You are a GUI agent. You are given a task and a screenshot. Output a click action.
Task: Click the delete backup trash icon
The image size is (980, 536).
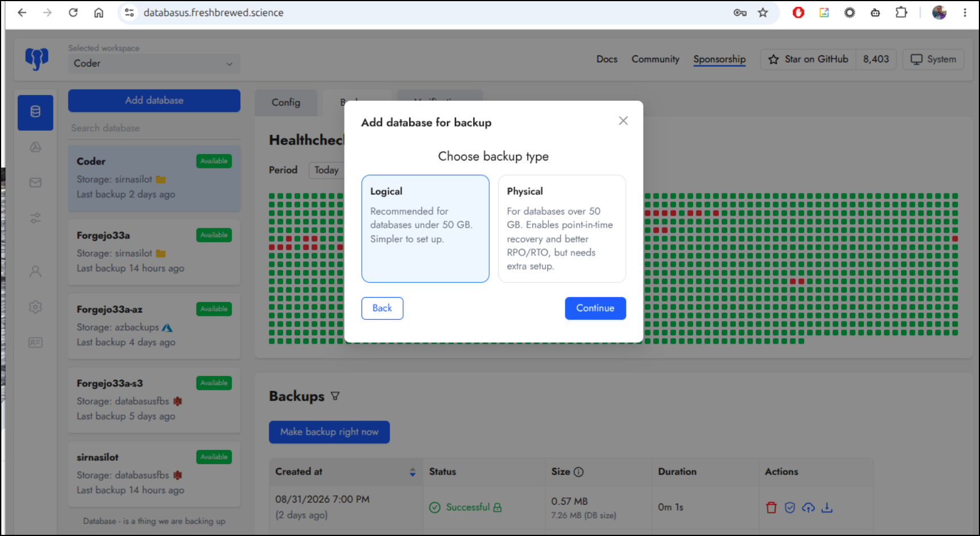pos(771,508)
